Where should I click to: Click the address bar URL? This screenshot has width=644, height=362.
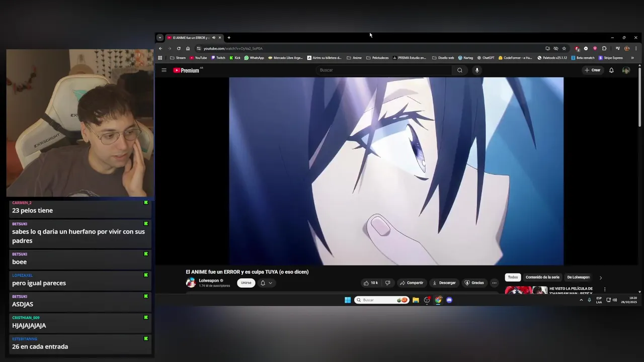(233, 49)
